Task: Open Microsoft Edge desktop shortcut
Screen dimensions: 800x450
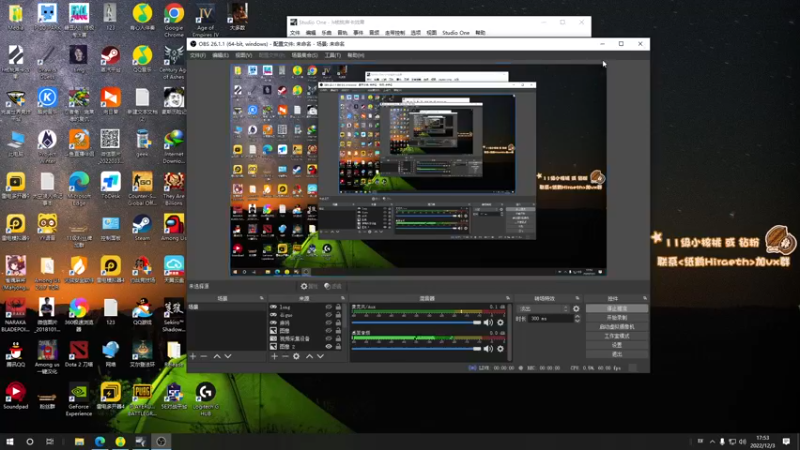Action: coord(79,189)
